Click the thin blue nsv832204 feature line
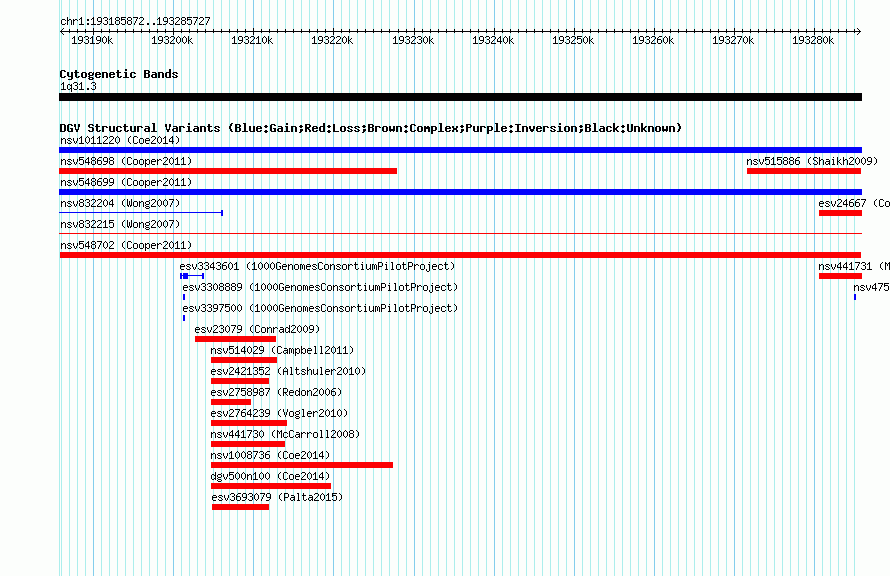The height and width of the screenshot is (576, 890). click(141, 213)
